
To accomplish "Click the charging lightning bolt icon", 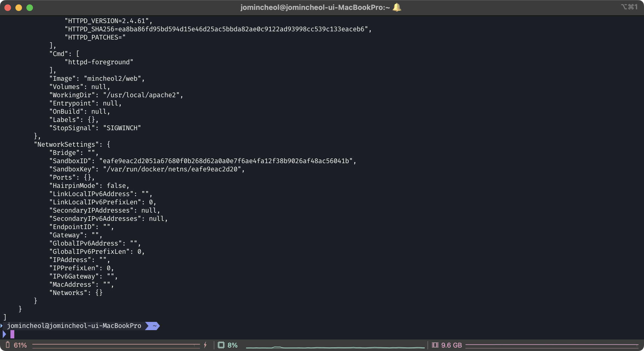I will [205, 345].
